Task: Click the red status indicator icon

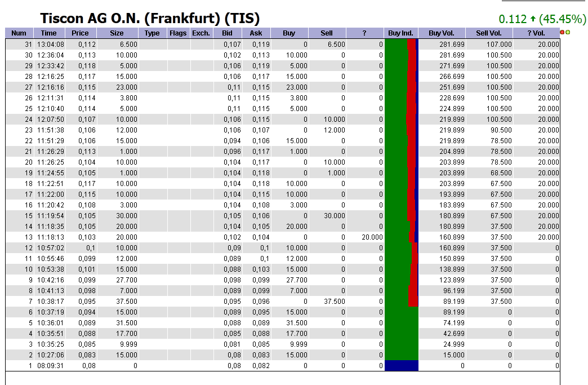Action: [562, 32]
